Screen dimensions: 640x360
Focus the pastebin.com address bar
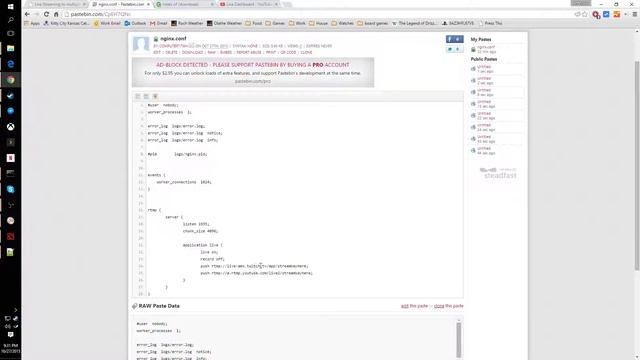coord(318,14)
